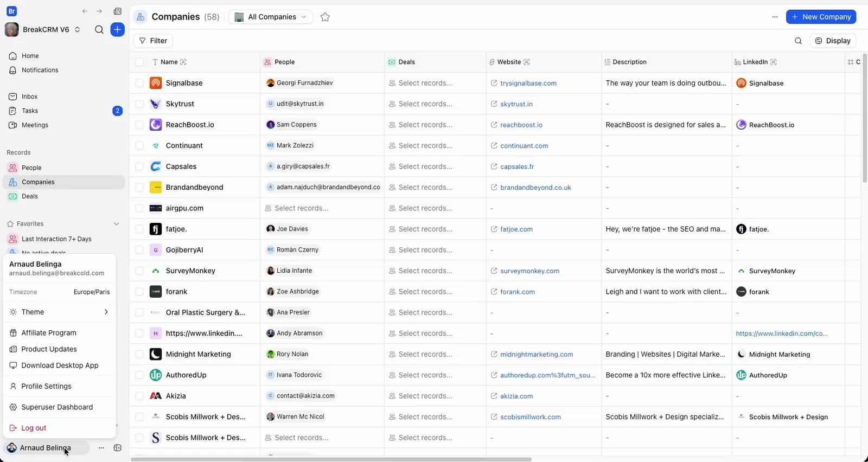Viewport: 868px width, 462px height.
Task: Check the Capsales row checkbox
Action: click(139, 166)
